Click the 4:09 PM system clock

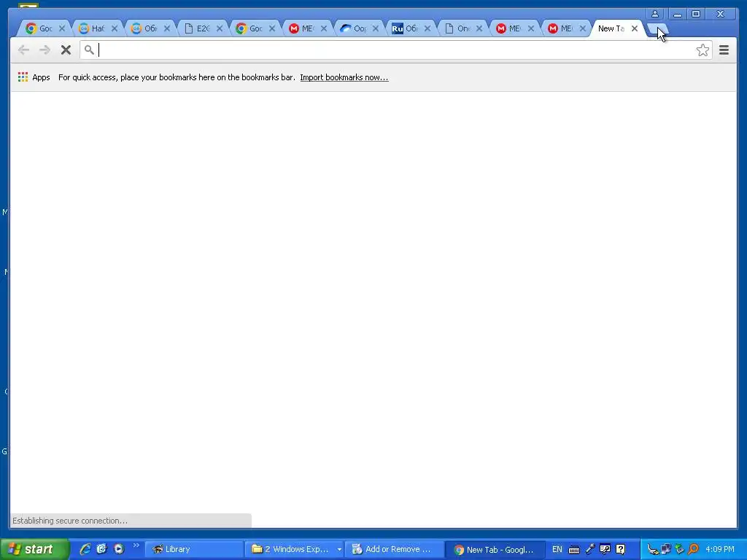[x=720, y=549]
